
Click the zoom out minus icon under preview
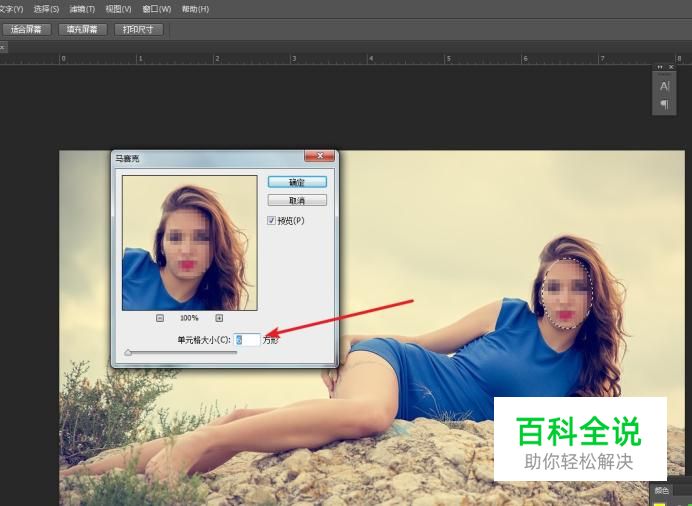point(159,318)
